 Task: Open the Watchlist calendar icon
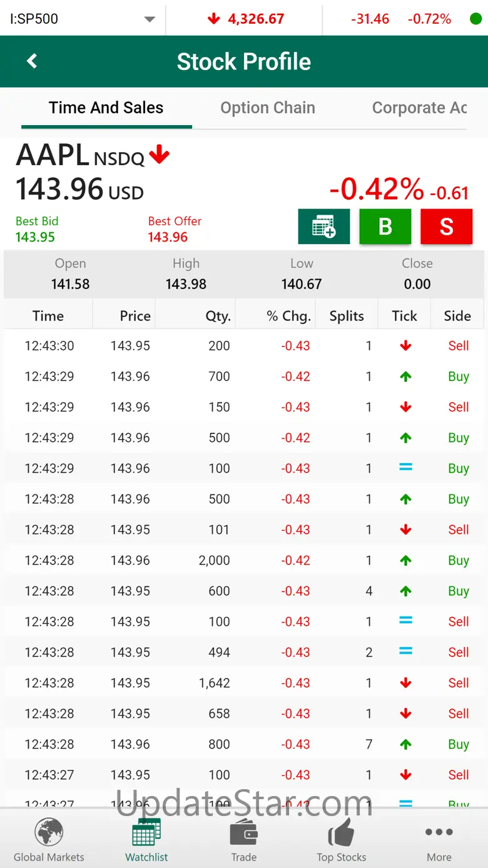(x=146, y=834)
